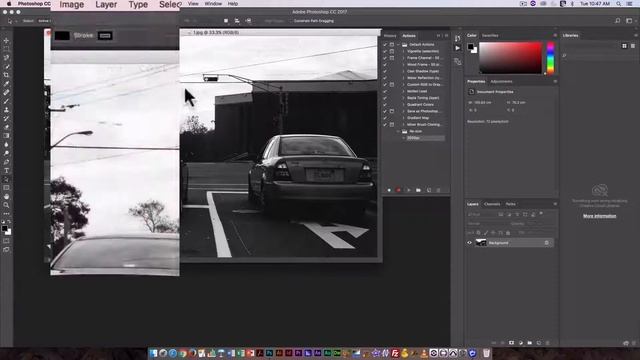This screenshot has height=360, width=640.
Task: Select the Eraser tool
Action: [x=6, y=127]
